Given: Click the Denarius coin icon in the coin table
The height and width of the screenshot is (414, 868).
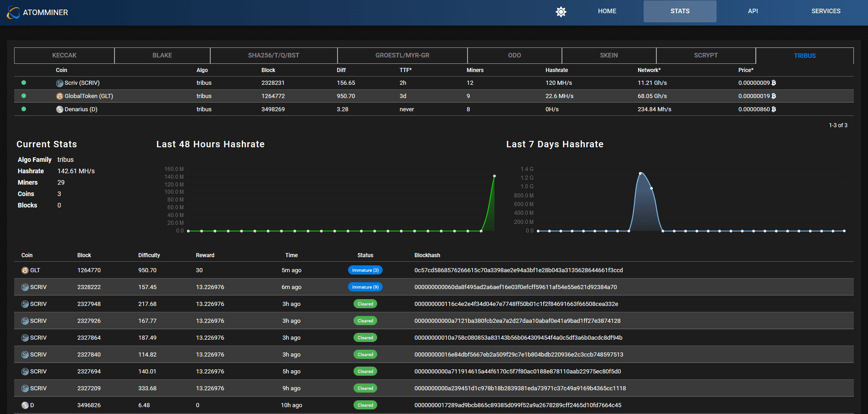Looking at the screenshot, I should point(60,109).
